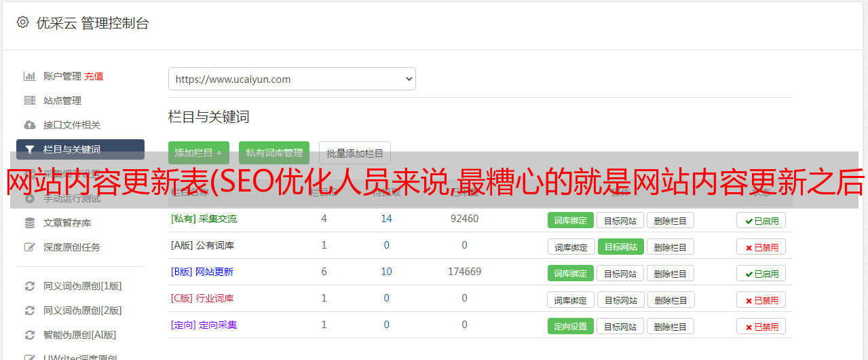Click the gear icon beside 优采云 管理控制台
Viewport: 868px width, 360px height.
pos(22,22)
